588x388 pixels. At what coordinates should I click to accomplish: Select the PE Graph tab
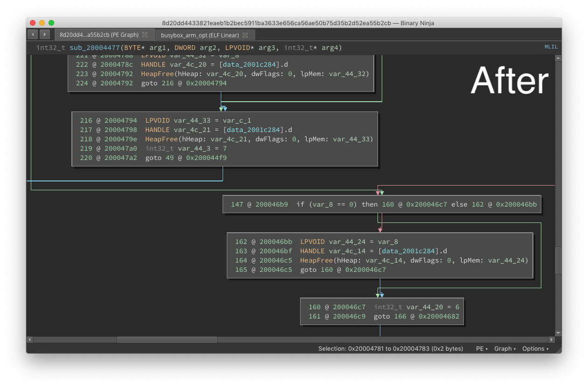99,35
